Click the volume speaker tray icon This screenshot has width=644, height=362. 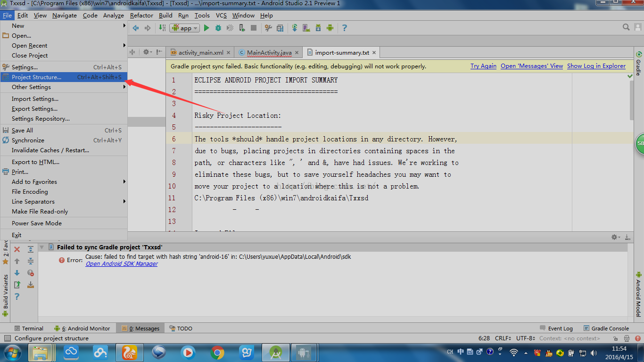(593, 352)
